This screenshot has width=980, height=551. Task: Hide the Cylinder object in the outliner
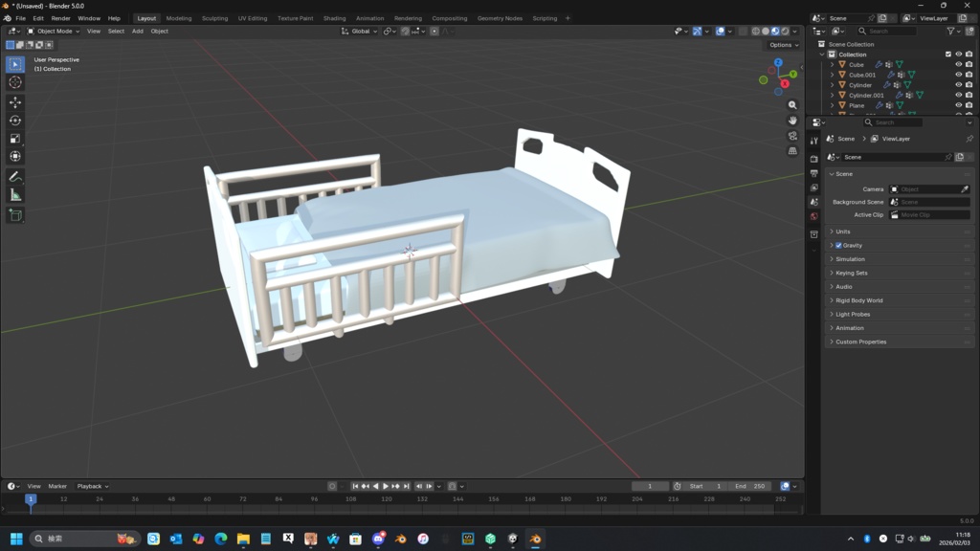click(960, 84)
